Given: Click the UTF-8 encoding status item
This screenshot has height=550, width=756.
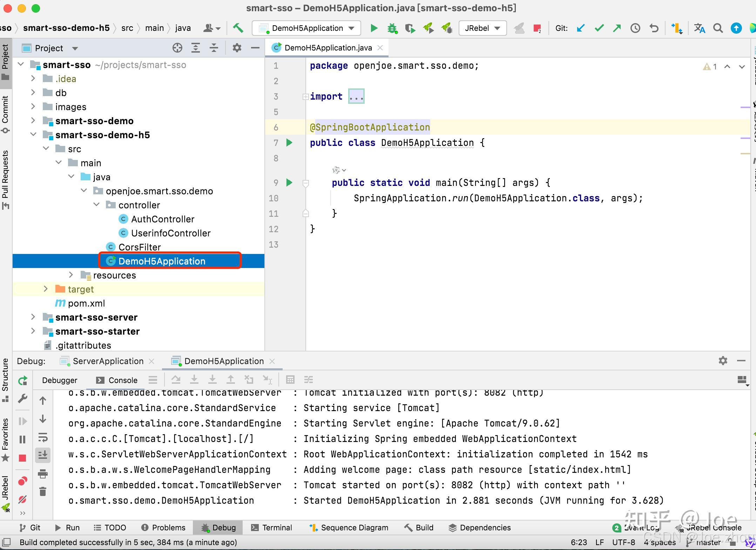Looking at the screenshot, I should pos(623,542).
